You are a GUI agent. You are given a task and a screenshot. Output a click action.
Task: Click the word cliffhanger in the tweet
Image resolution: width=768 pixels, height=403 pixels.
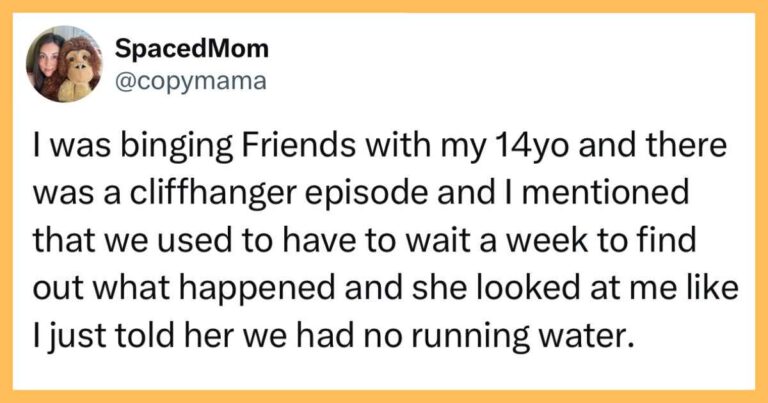click(x=213, y=193)
